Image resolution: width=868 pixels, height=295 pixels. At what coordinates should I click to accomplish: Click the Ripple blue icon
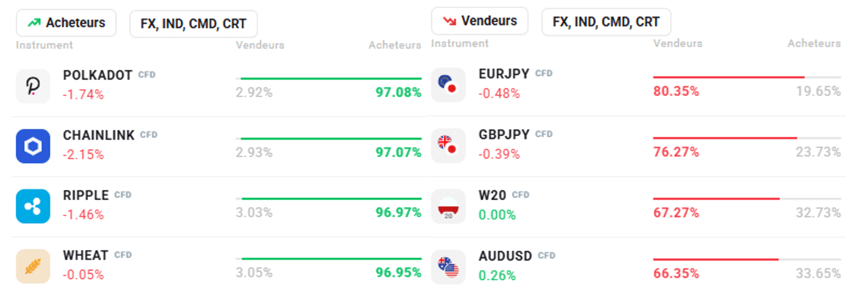pyautogui.click(x=33, y=207)
